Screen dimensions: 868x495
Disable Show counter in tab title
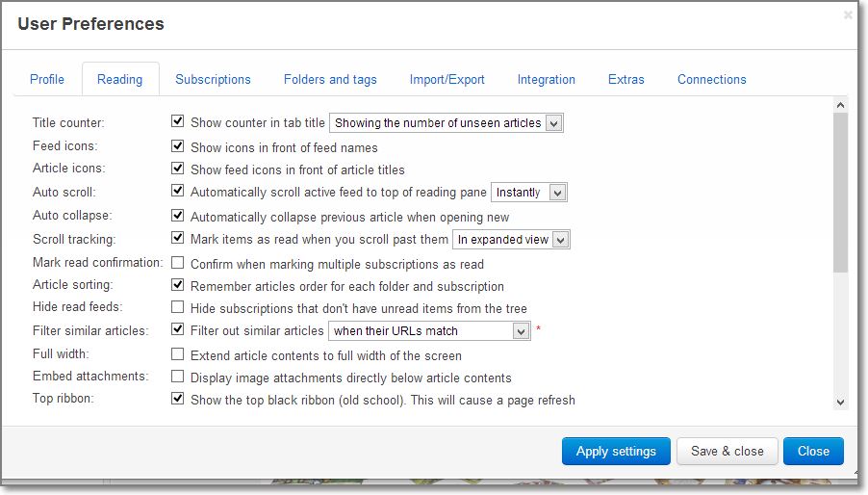[177, 120]
